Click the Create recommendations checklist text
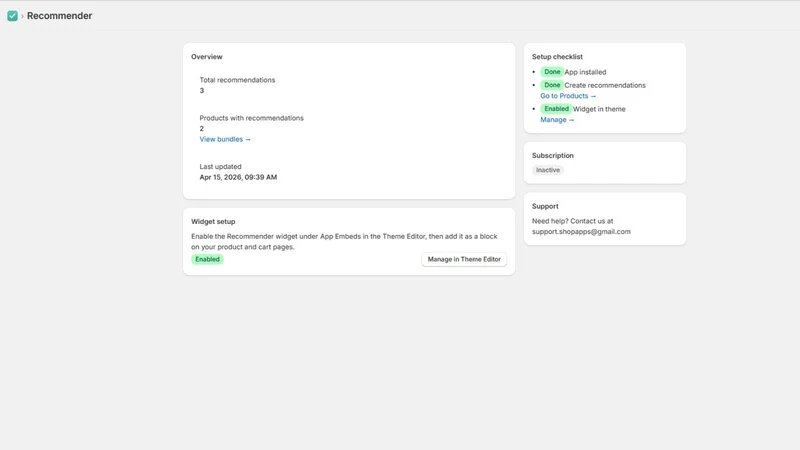 [x=605, y=85]
